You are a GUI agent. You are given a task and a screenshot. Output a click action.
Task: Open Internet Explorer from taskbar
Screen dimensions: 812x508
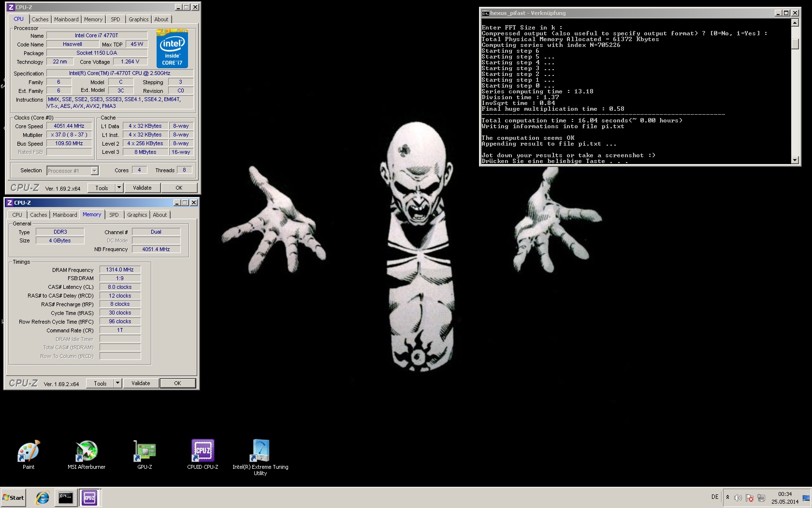pyautogui.click(x=43, y=497)
